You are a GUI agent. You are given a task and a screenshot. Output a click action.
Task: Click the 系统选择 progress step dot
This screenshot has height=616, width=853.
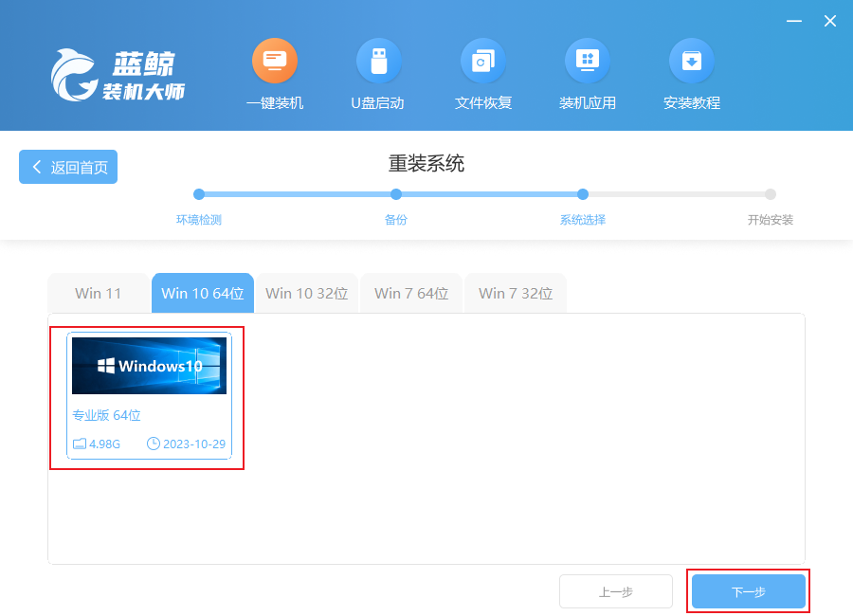[x=583, y=194]
